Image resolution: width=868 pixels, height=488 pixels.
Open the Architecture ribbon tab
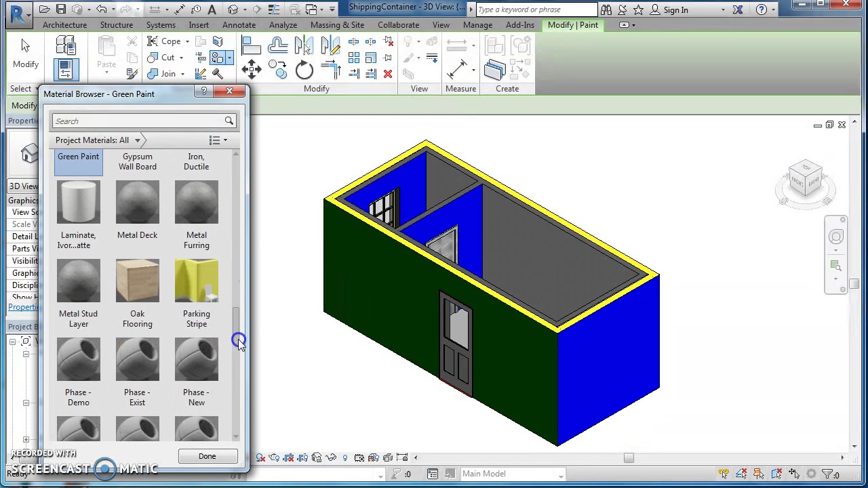click(x=64, y=25)
